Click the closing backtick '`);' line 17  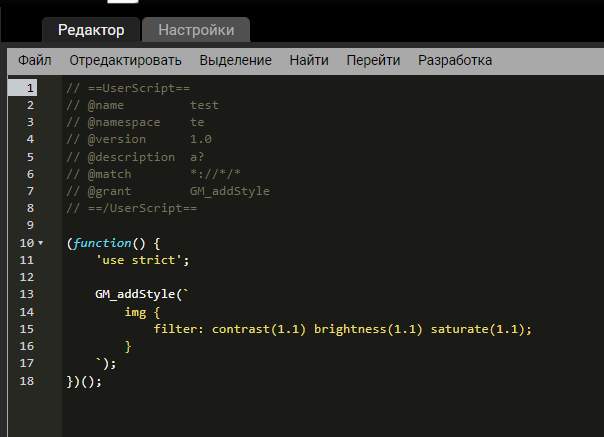(106, 363)
